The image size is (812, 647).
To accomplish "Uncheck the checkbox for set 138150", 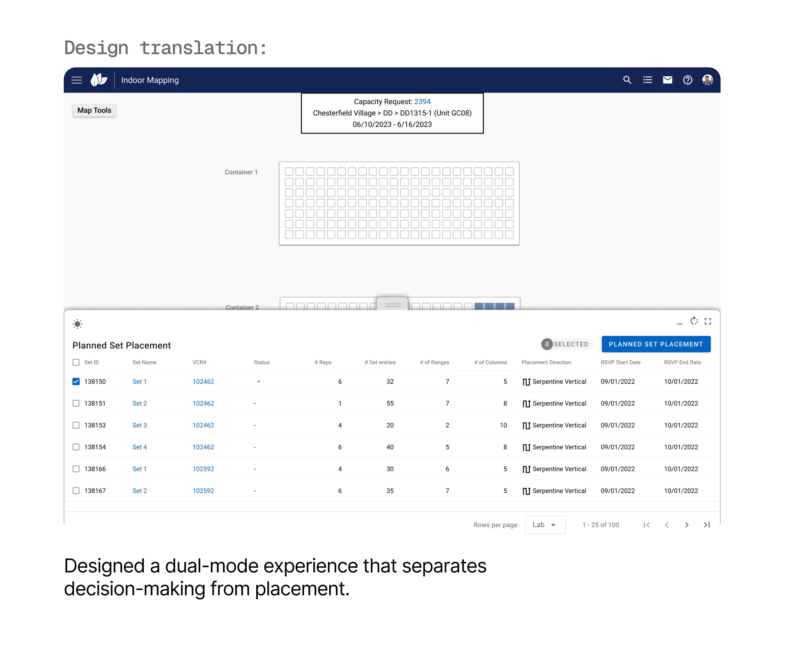I will click(x=76, y=382).
